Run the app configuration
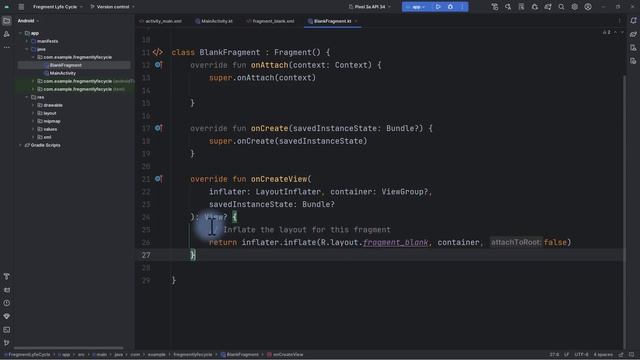Viewport: 640px width, 360px height. (x=438, y=7)
